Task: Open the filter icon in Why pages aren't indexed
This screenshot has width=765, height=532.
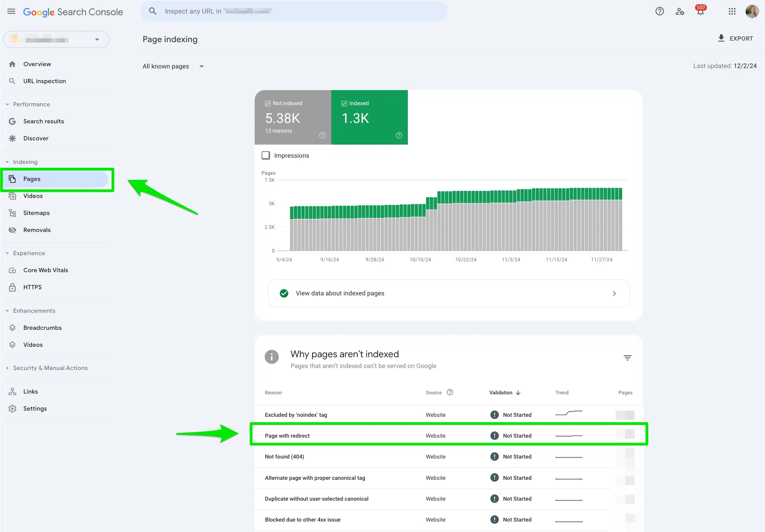Action: click(x=627, y=358)
